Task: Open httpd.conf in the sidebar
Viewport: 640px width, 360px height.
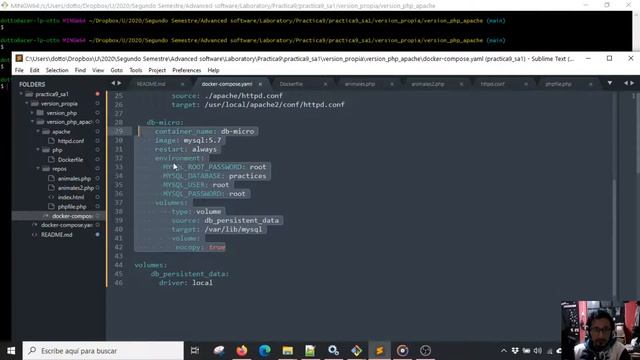Action: 71,141
